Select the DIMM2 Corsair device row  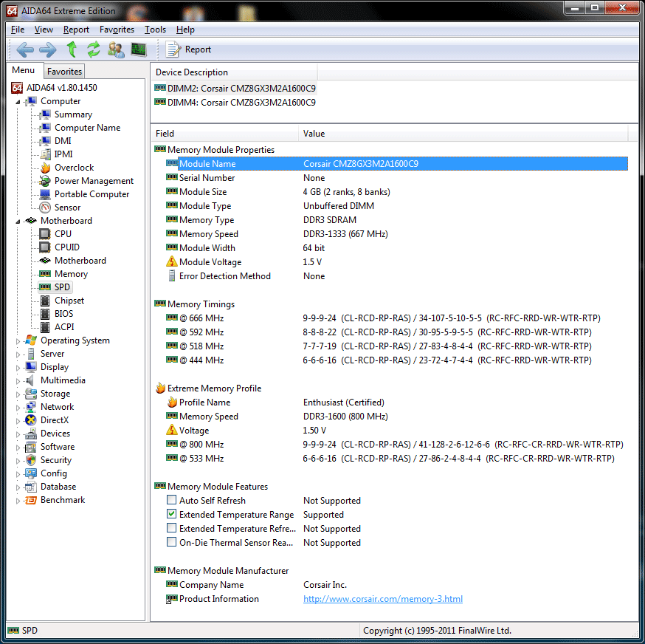pyautogui.click(x=235, y=88)
